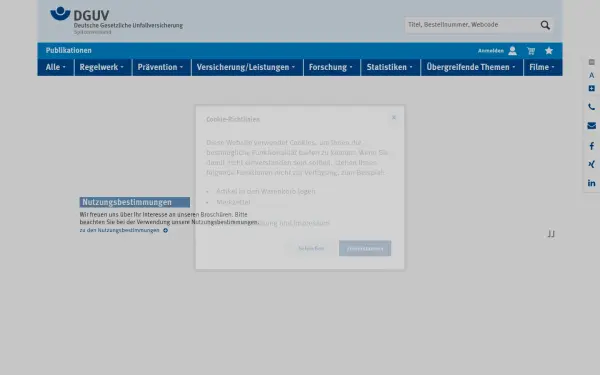Click the envelope email icon in sidebar
Screen dimensions: 600x375
tap(592, 126)
